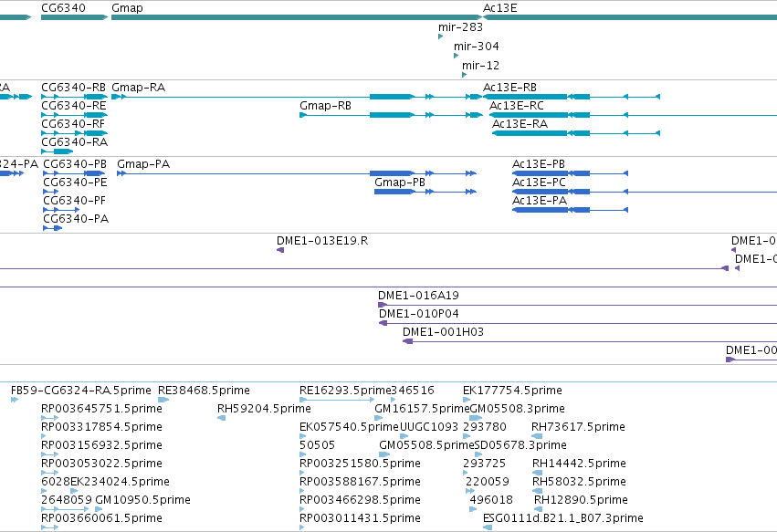The width and height of the screenshot is (777, 532).
Task: Select transcript Ac13E-RB
Action: pos(572,97)
